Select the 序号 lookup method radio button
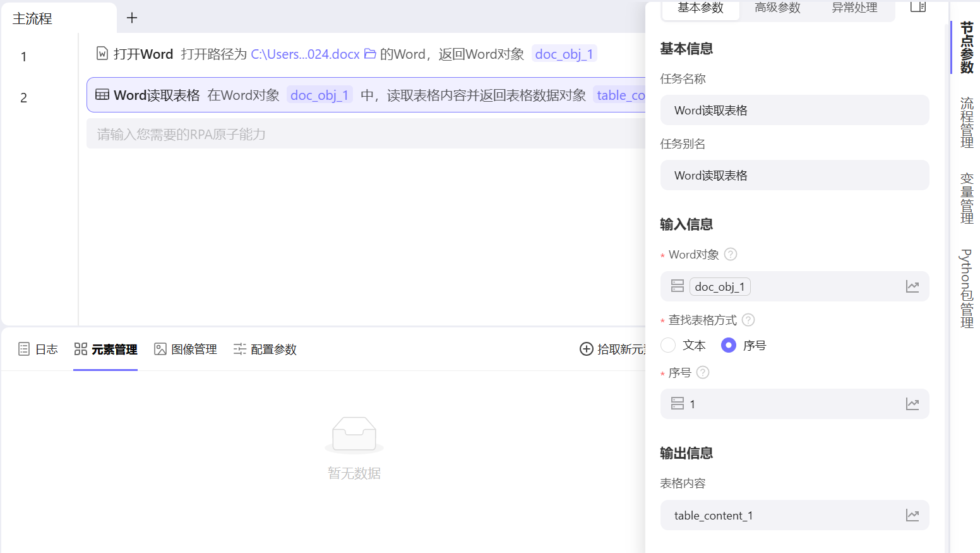 pos(729,345)
